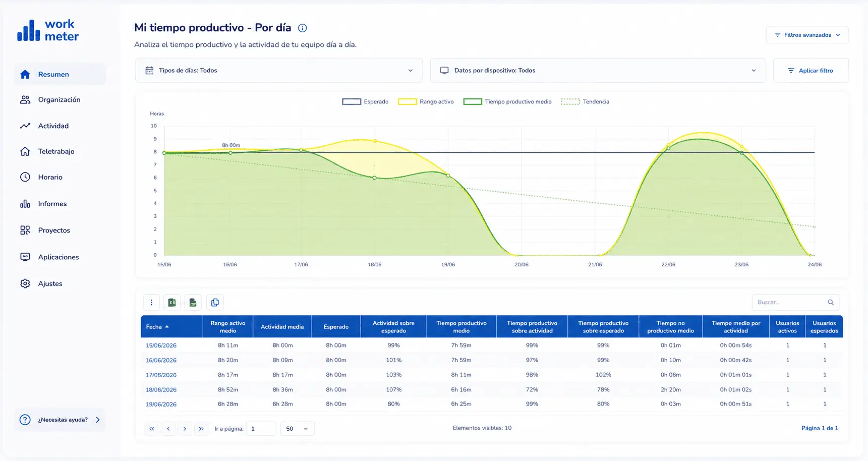Expand the Tipos de días dropdown
This screenshot has height=461, width=868.
point(279,71)
